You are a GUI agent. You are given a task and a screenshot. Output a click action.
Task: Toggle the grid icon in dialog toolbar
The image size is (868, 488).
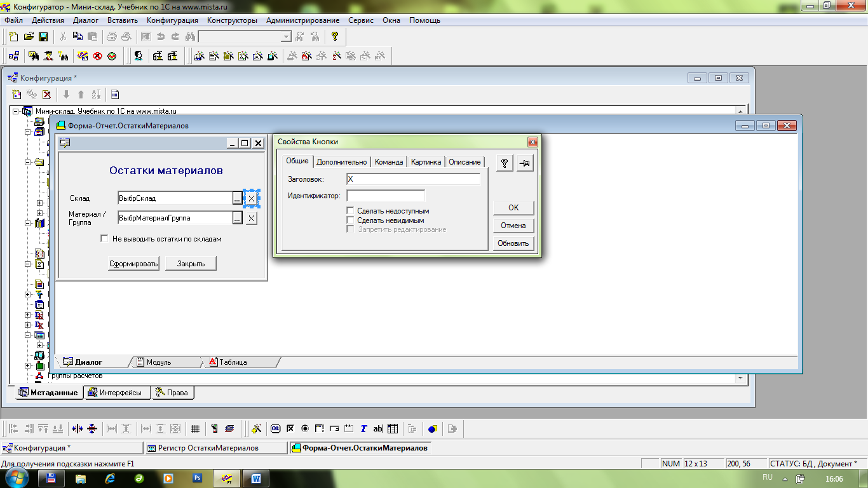196,428
